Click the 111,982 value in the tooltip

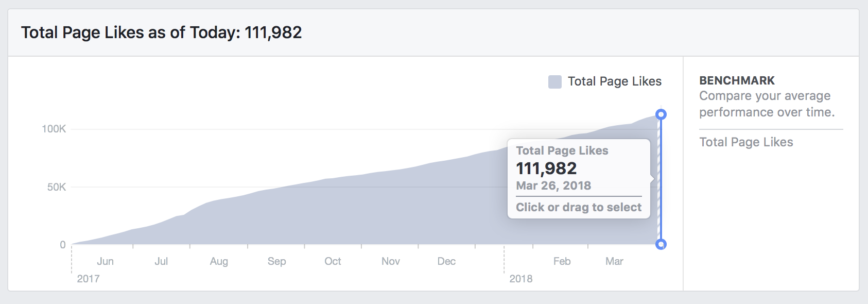(x=546, y=168)
